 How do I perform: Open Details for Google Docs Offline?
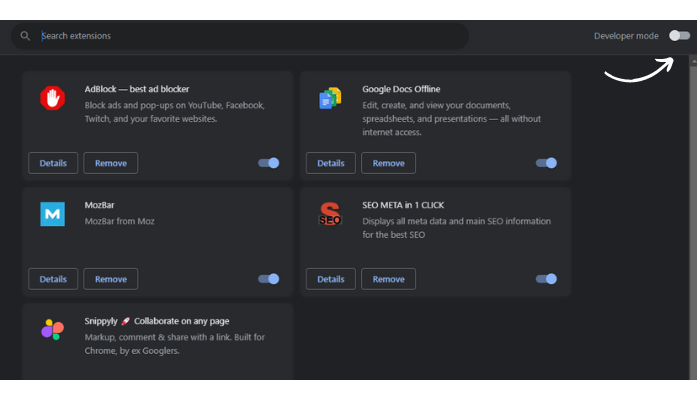point(331,163)
